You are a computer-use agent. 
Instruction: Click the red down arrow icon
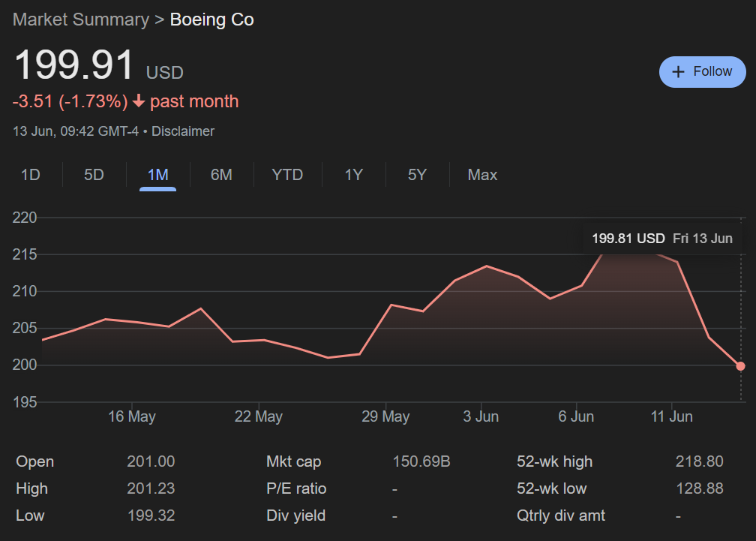click(138, 101)
